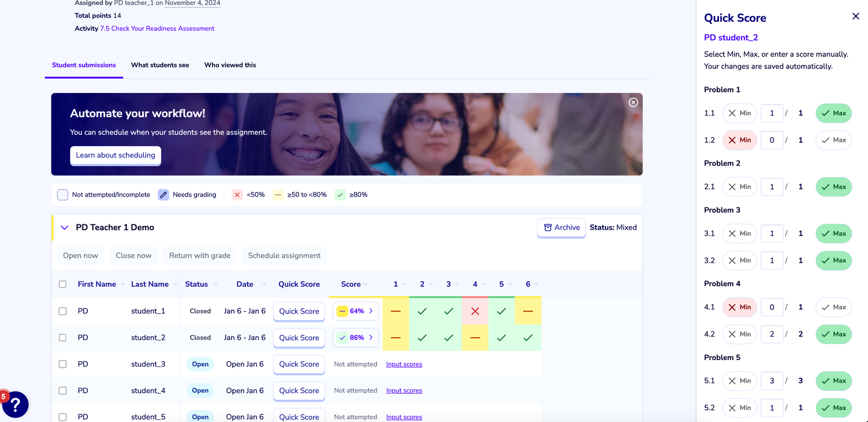This screenshot has width=868, height=422.
Task: Click student_1 problem 1 yellow dash cell
Action: point(395,311)
